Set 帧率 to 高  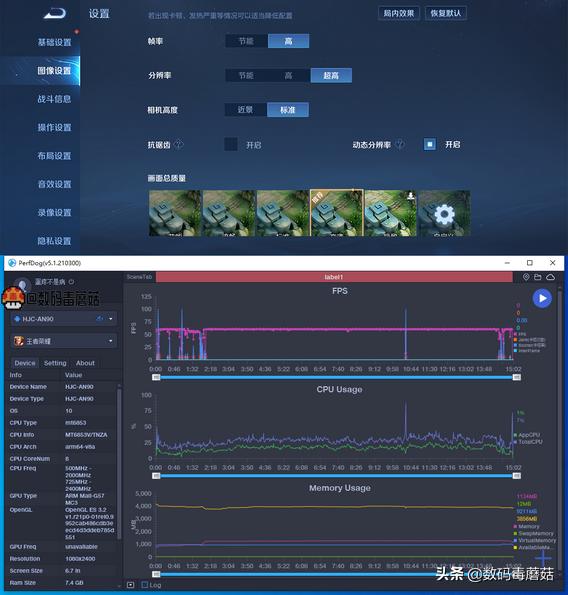[x=288, y=41]
